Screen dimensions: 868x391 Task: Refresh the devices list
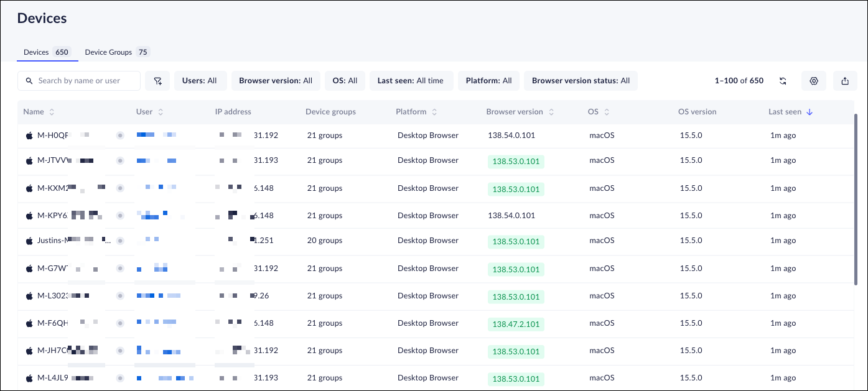click(783, 81)
